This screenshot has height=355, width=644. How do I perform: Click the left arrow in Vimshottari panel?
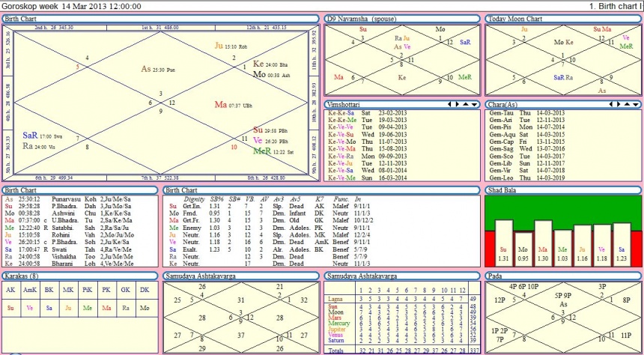pyautogui.click(x=448, y=104)
